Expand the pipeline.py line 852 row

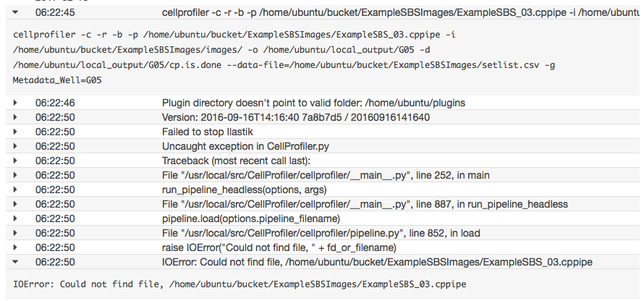click(14, 233)
